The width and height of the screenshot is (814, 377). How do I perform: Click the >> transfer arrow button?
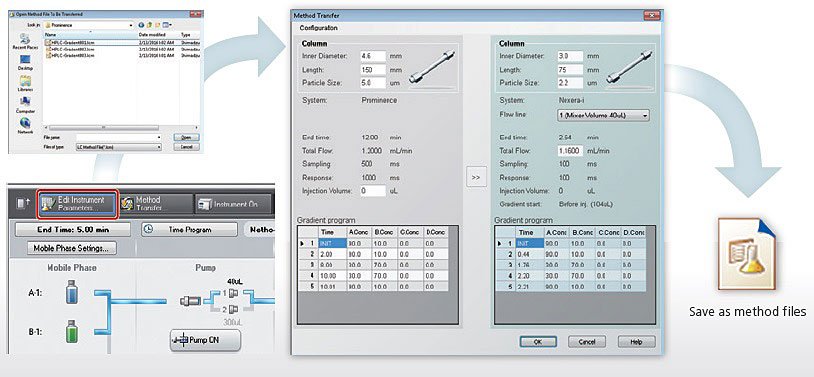(x=476, y=177)
